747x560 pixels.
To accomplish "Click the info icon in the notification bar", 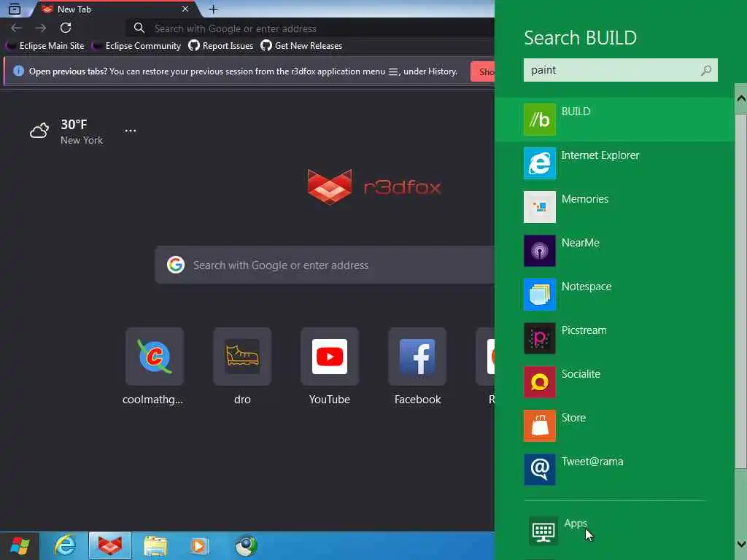I will [x=18, y=71].
